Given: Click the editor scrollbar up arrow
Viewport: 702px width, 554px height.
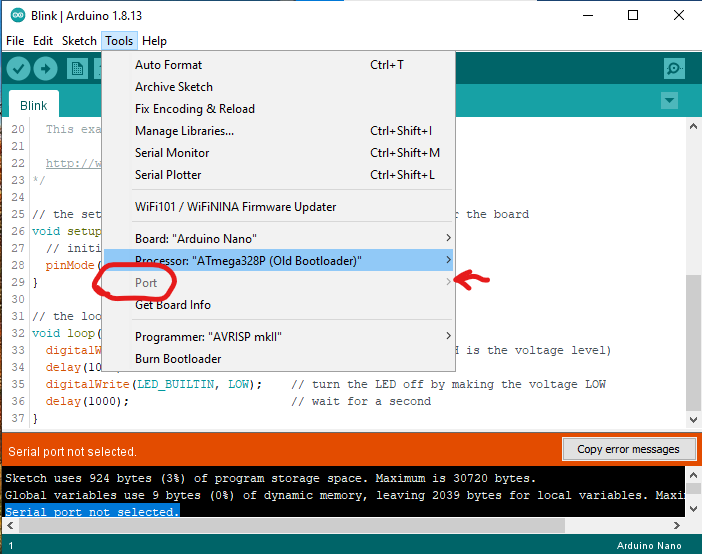Looking at the screenshot, I should 693,127.
